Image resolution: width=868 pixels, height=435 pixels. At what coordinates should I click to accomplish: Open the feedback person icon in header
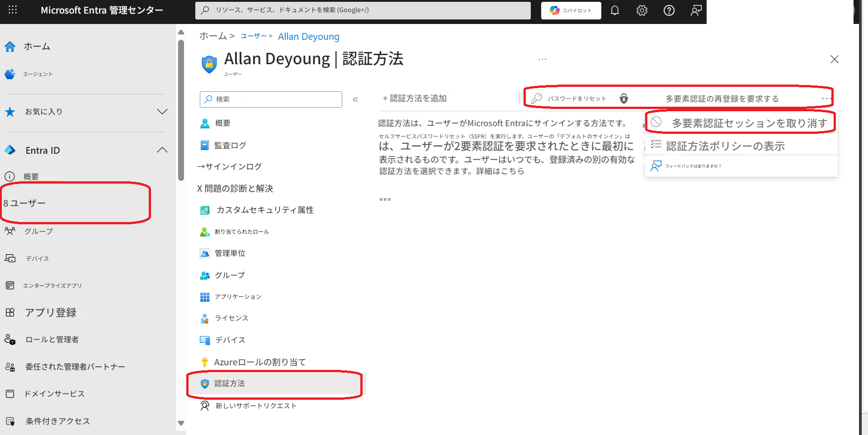pos(696,10)
